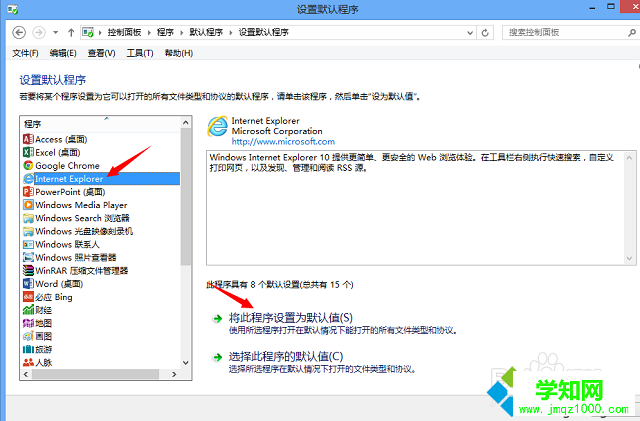Refresh the current page
The image size is (640, 421).
coord(485,33)
